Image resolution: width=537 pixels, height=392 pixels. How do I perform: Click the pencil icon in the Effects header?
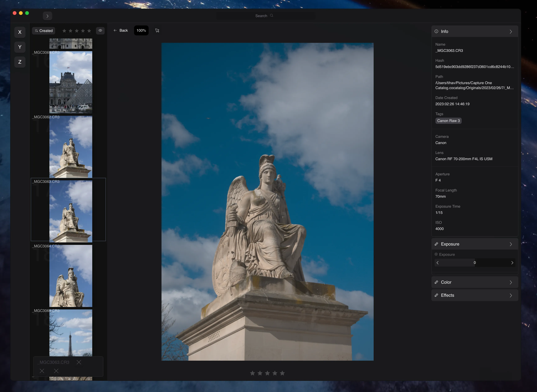click(x=436, y=295)
